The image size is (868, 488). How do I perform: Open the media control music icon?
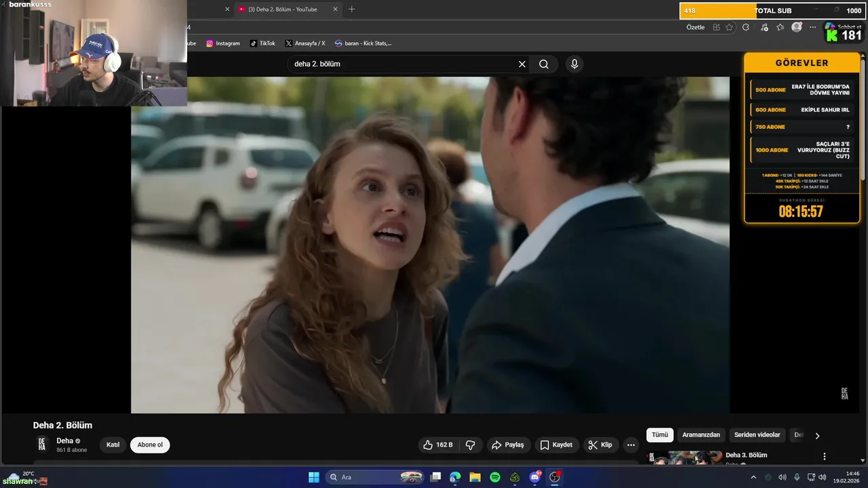click(764, 27)
